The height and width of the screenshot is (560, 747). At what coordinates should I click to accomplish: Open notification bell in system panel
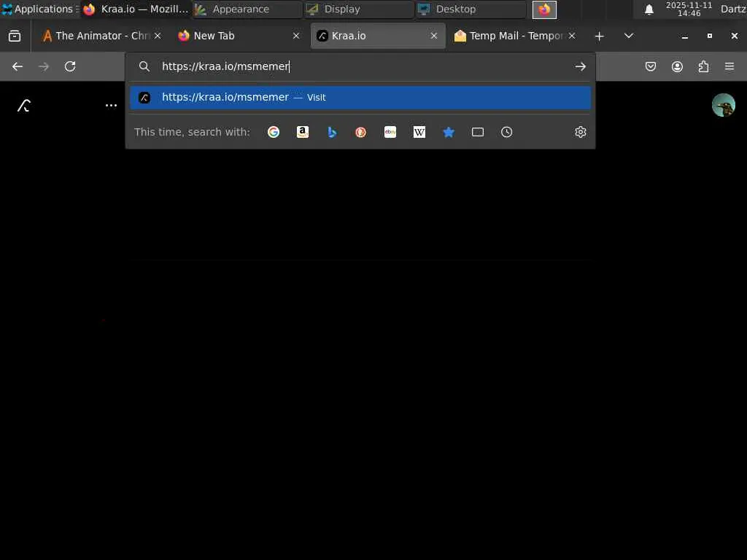point(649,9)
